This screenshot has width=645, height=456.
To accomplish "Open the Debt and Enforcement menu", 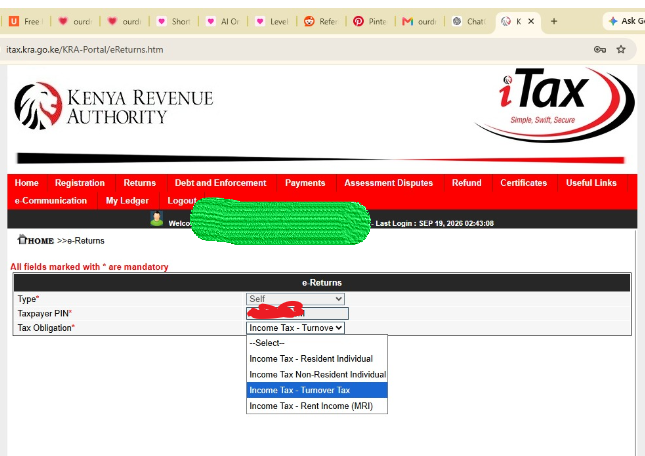I will point(220,183).
